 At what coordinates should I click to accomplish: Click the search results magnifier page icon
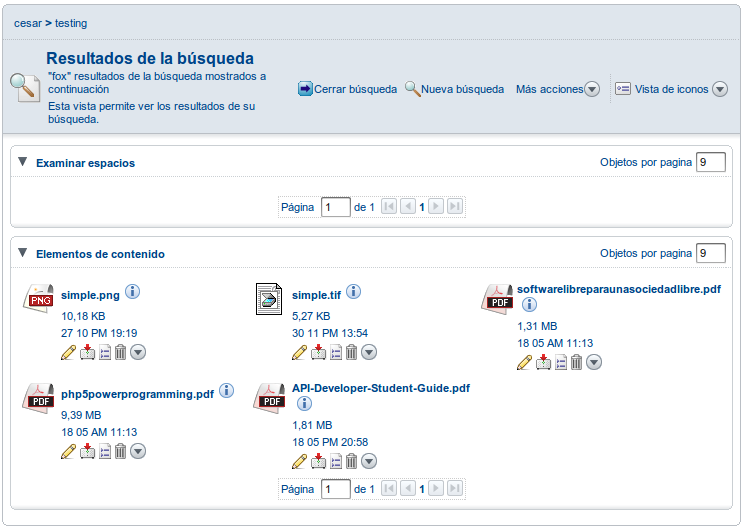[25, 87]
